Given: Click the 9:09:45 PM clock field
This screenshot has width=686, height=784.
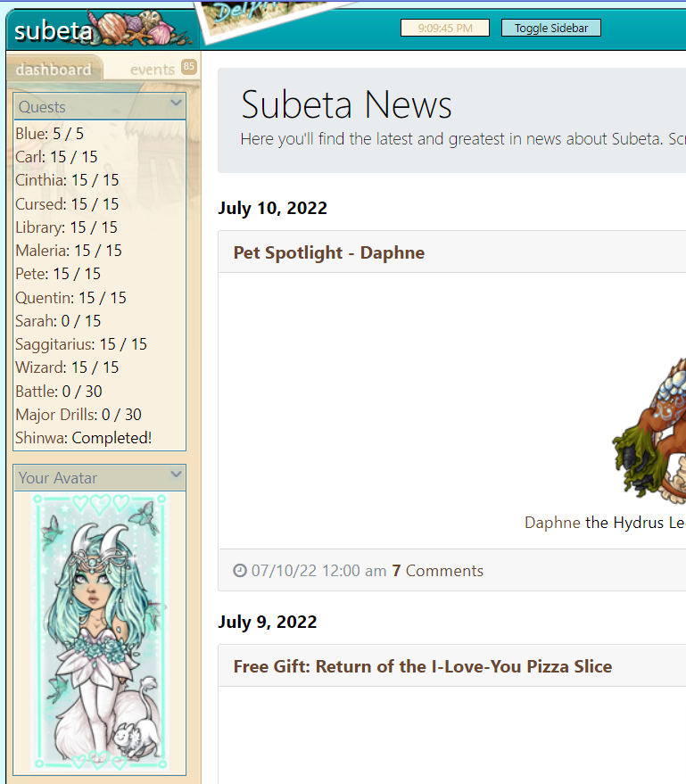Looking at the screenshot, I should pyautogui.click(x=445, y=28).
